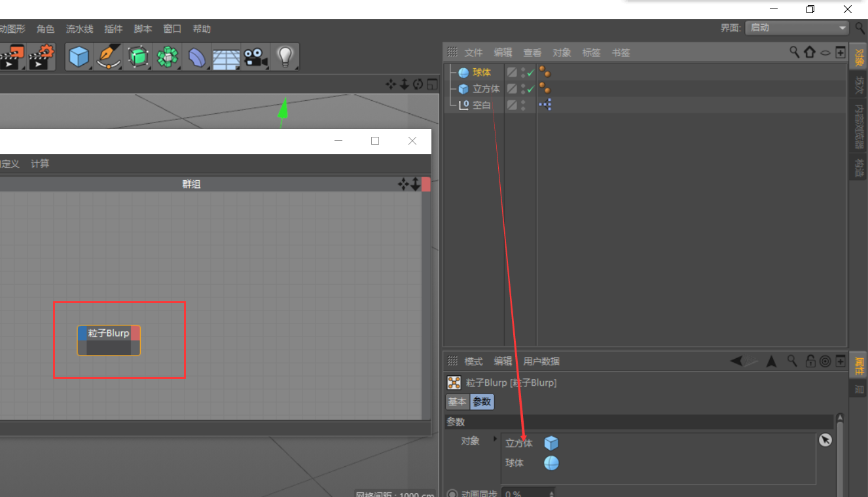
Task: Toggle 立方体 layer square icon
Action: point(512,88)
